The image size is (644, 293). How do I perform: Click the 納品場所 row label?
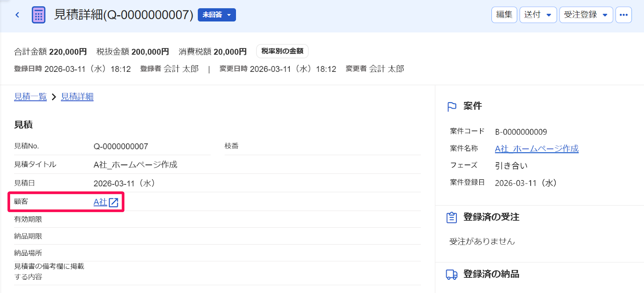tap(28, 253)
